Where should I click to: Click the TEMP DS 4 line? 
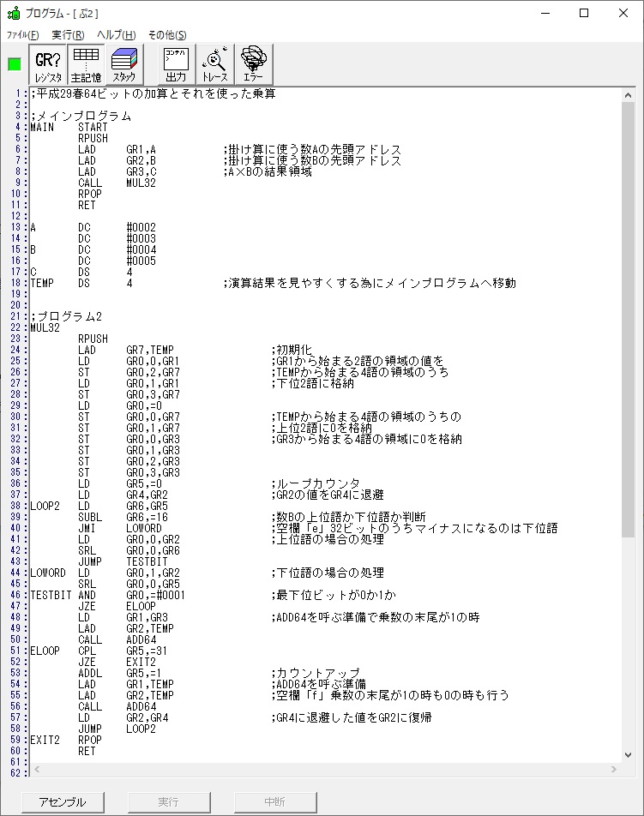(x=81, y=283)
